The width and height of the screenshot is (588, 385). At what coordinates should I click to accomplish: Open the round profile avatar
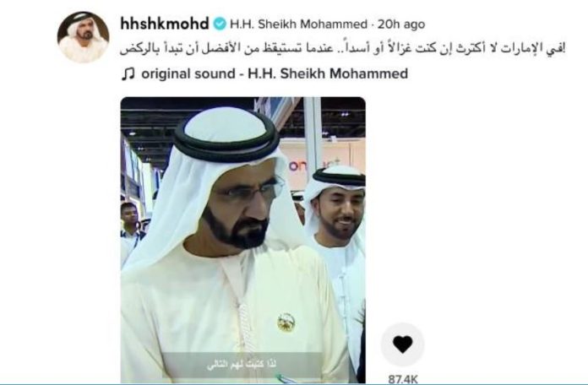pyautogui.click(x=84, y=37)
